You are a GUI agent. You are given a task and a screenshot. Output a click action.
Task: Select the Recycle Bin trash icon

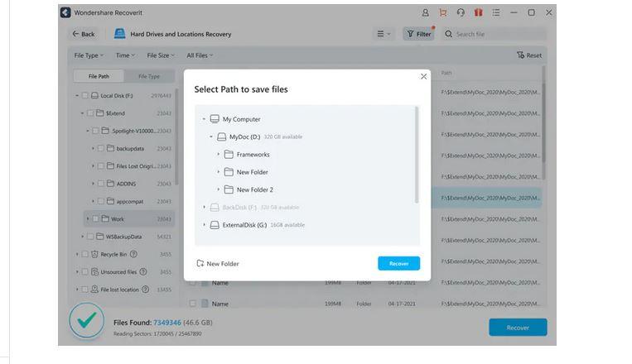coord(94,254)
